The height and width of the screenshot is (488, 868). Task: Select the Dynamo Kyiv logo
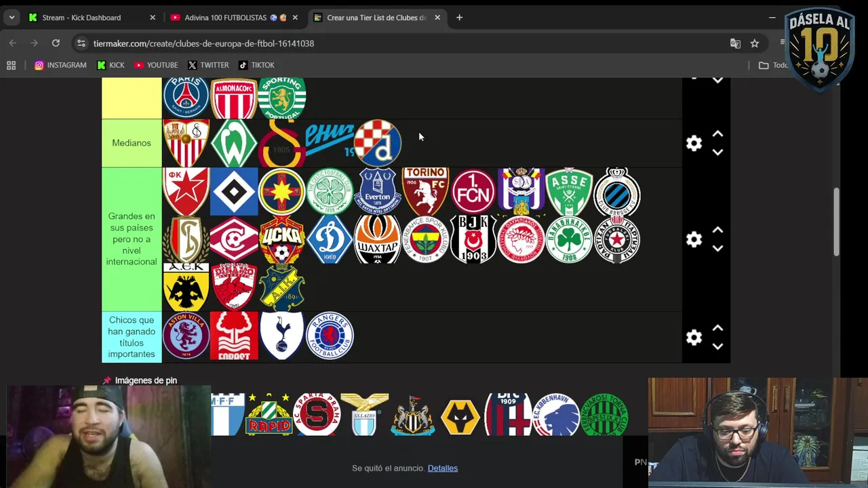point(330,239)
